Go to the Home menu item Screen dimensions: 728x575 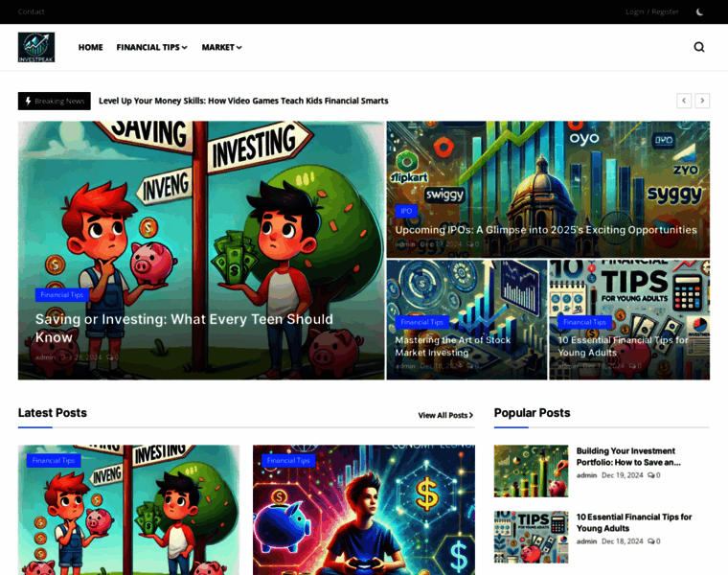pos(91,47)
